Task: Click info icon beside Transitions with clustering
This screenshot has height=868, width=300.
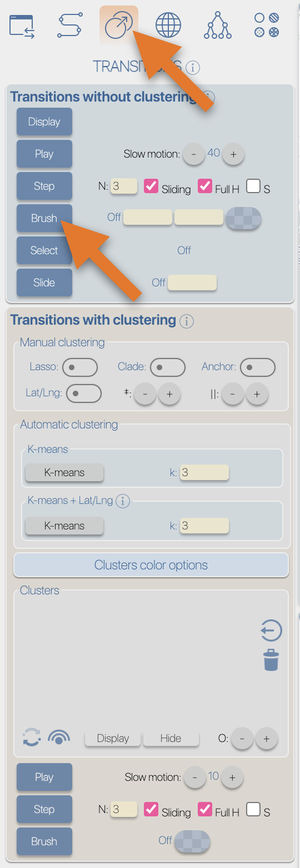Action: (187, 321)
